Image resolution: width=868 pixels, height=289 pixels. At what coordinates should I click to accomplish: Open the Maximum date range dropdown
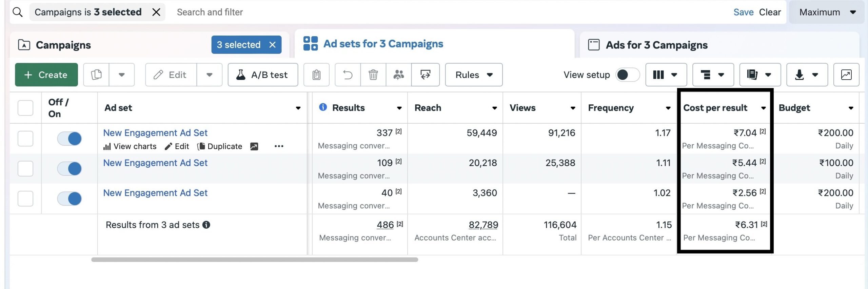pos(826,12)
